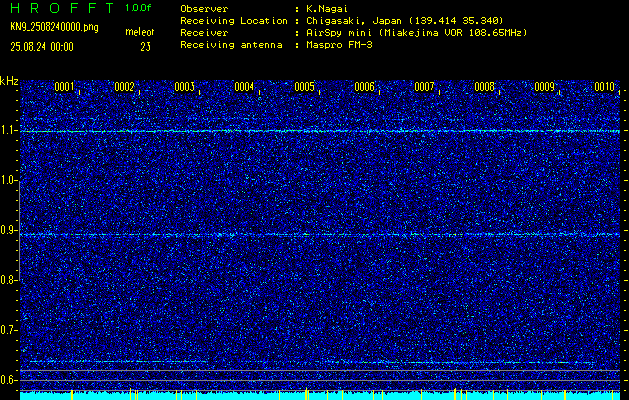Click the Observer label
This screenshot has width=629, height=400.
tap(204, 8)
